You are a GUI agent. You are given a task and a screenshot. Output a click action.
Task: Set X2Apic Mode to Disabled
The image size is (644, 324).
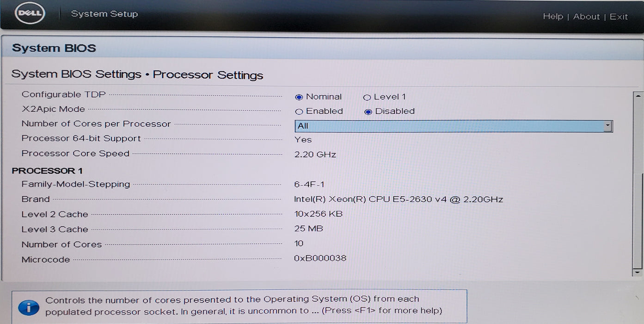(368, 112)
